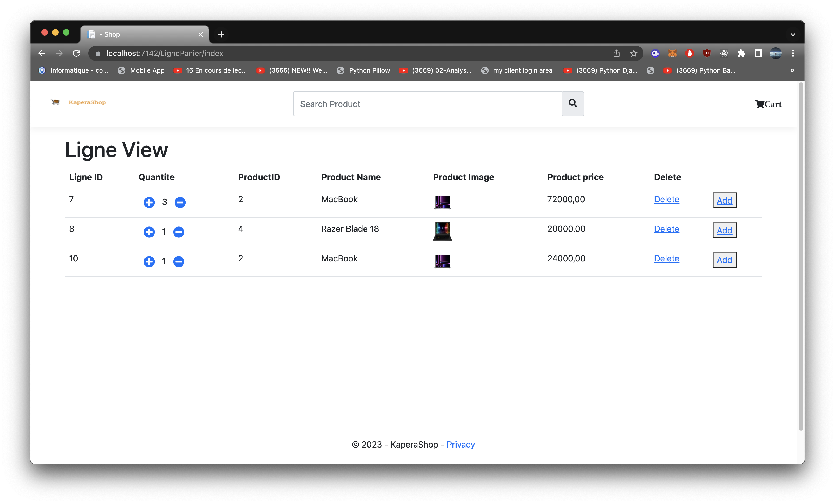Show hidden bookmarks via the overflow chevron

[792, 70]
